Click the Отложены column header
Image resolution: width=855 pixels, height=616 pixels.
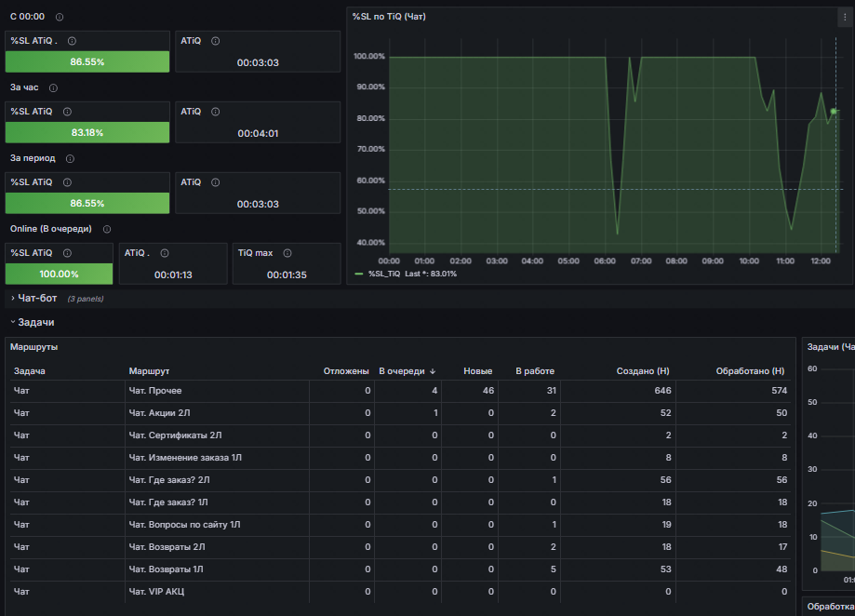[x=346, y=371]
